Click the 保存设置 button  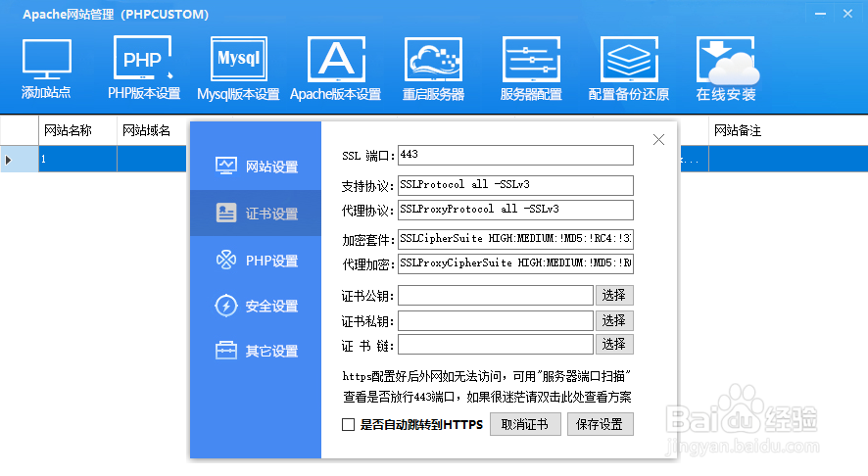[601, 424]
